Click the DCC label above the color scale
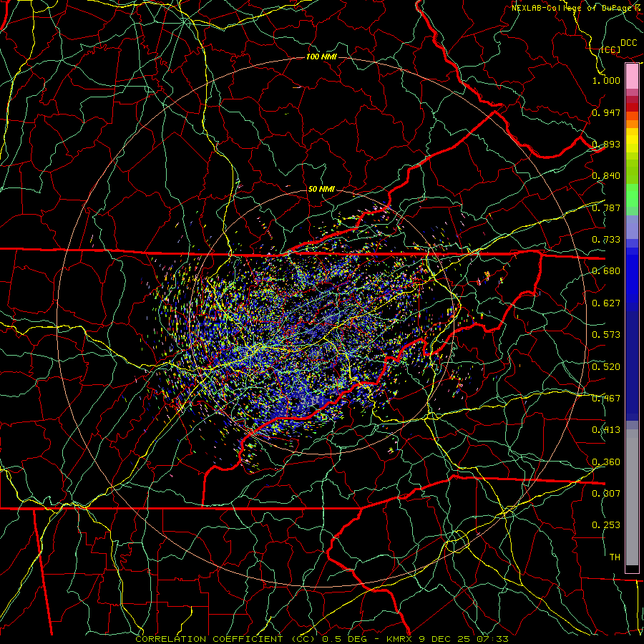The width and height of the screenshot is (644, 644). coord(628,43)
